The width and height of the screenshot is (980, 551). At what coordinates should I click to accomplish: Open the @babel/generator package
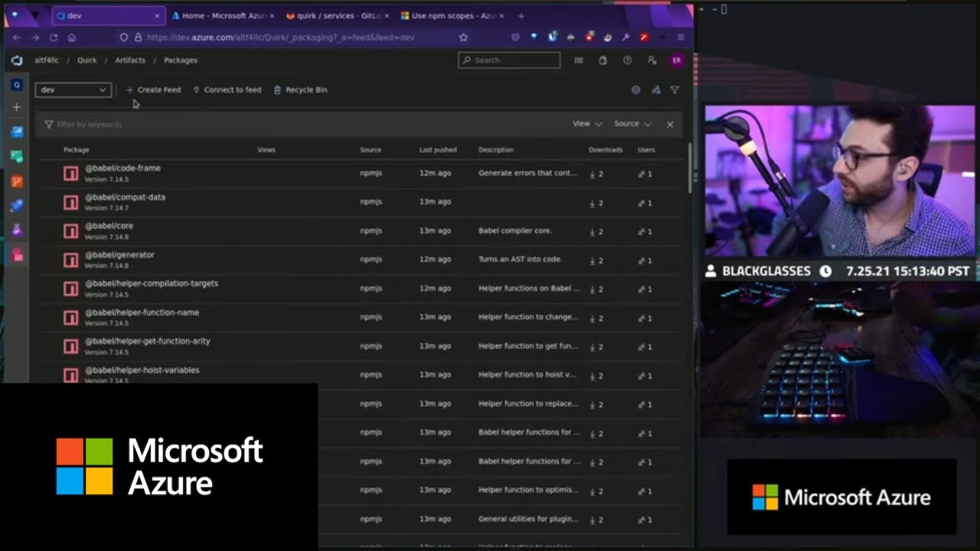pos(119,255)
